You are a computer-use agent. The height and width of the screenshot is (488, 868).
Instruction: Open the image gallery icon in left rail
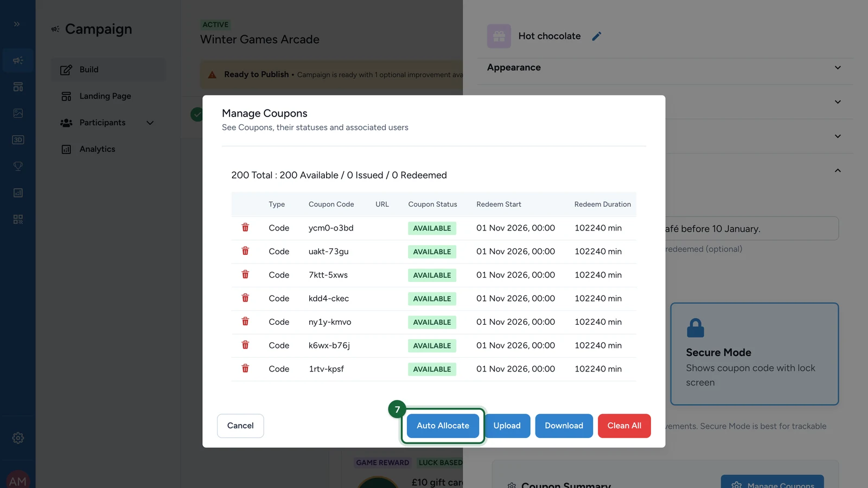pos(18,113)
